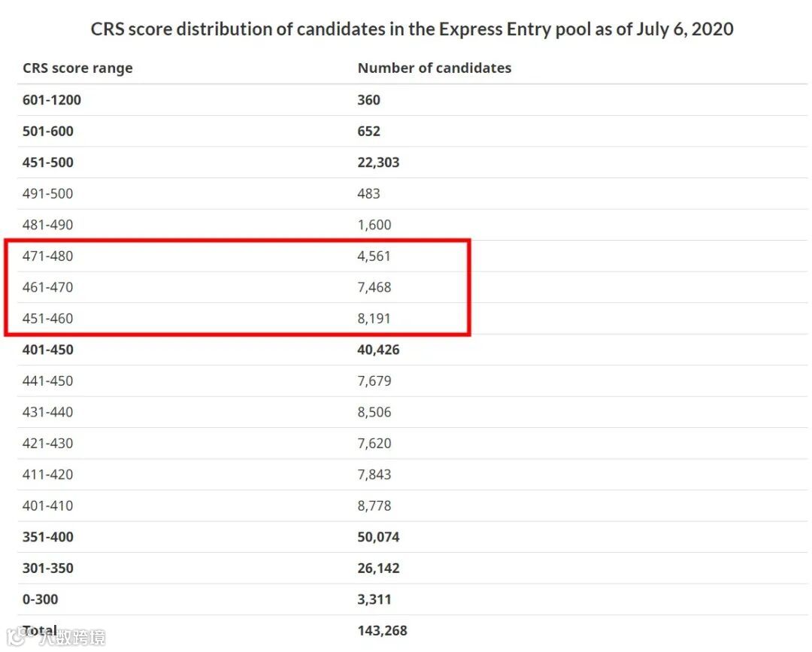Select the 0-300 score range row

click(41, 599)
